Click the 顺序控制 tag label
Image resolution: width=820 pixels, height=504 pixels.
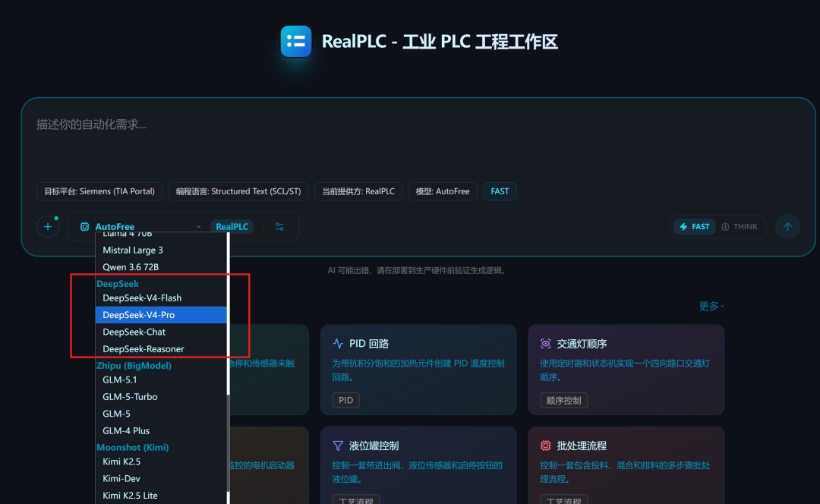tap(563, 401)
